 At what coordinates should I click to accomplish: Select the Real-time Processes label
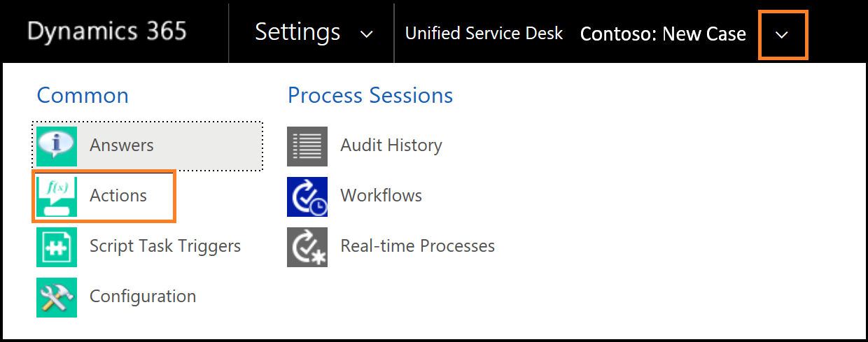coord(418,246)
